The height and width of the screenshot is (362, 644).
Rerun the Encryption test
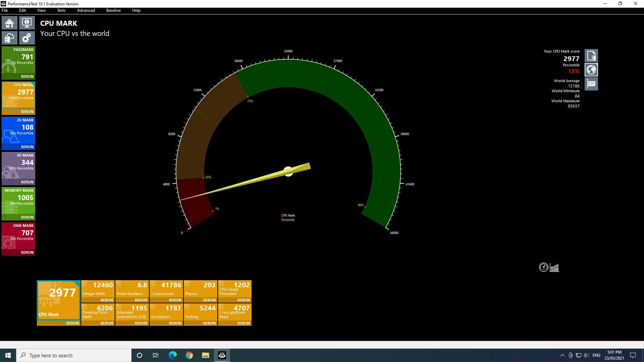pyautogui.click(x=175, y=323)
